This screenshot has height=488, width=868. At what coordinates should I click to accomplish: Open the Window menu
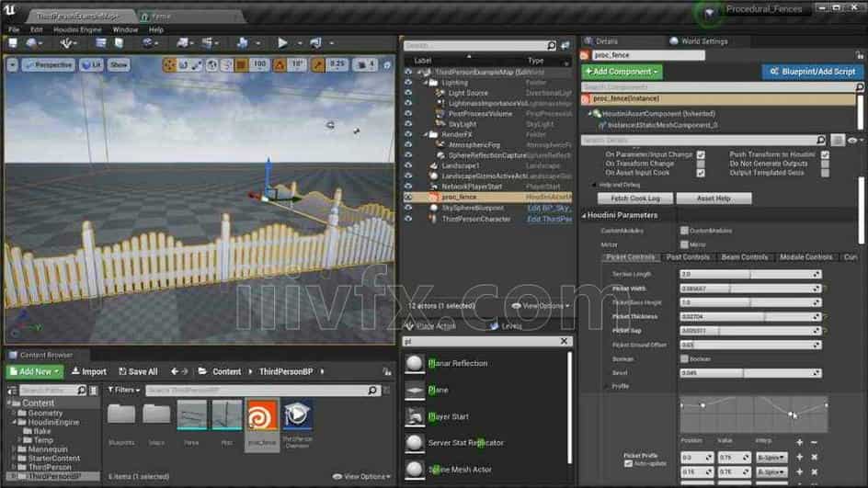point(125,29)
